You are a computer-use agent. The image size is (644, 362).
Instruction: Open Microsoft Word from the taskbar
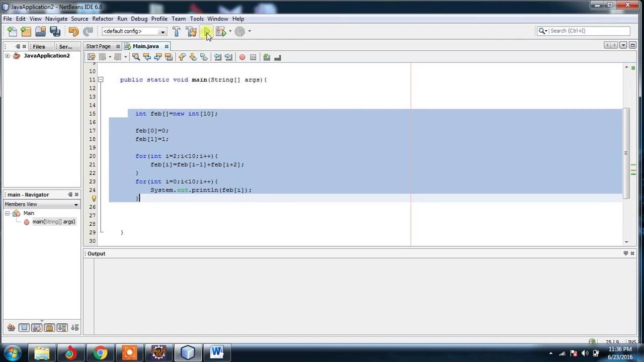click(x=217, y=352)
